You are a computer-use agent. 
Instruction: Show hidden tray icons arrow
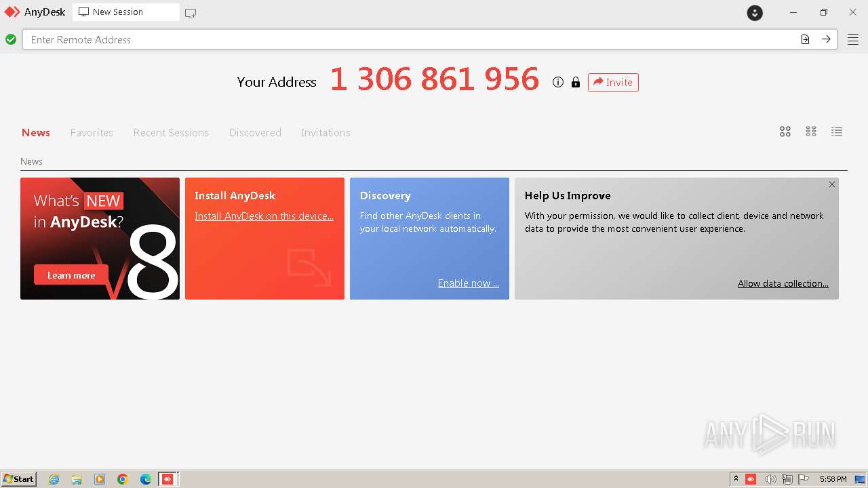(736, 479)
